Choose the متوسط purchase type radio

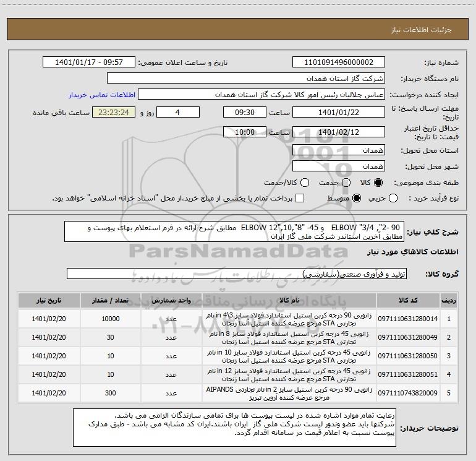(357, 198)
